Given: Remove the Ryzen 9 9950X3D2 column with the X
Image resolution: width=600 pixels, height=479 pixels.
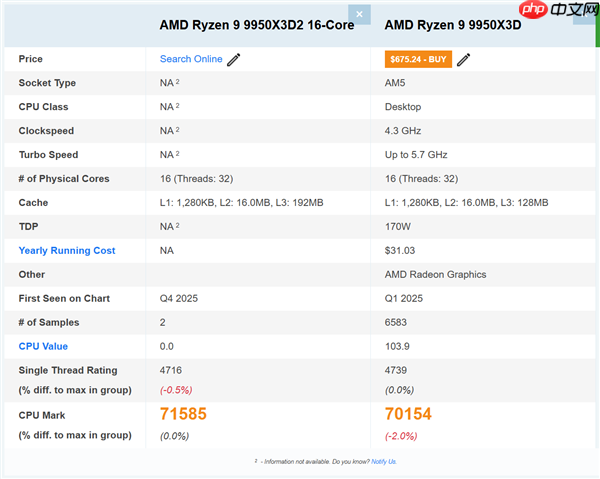Looking at the screenshot, I should tap(359, 15).
